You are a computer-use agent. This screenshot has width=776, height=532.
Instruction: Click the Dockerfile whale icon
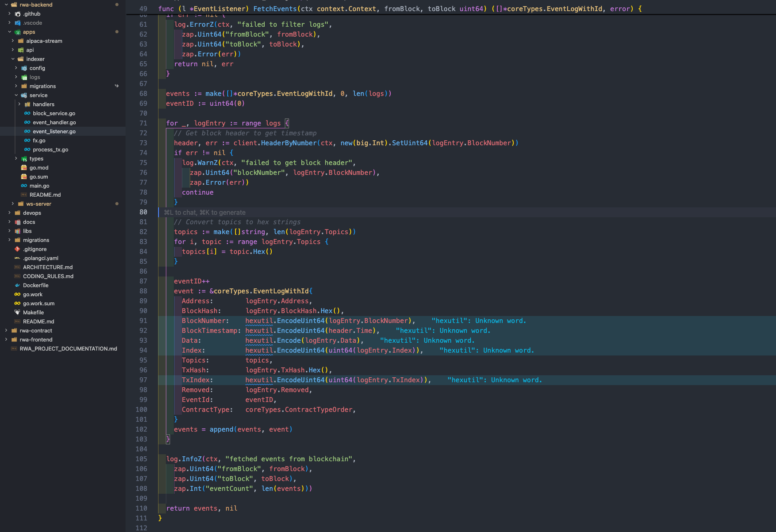point(17,285)
